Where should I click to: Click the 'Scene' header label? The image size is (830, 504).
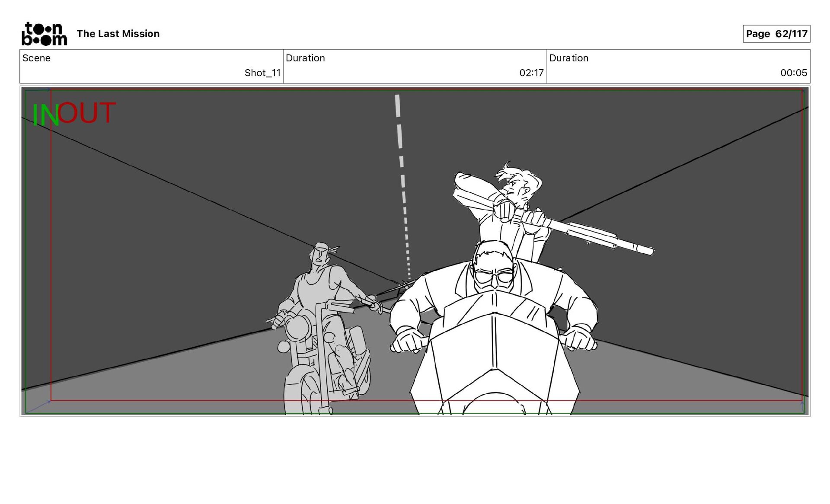pyautogui.click(x=36, y=58)
